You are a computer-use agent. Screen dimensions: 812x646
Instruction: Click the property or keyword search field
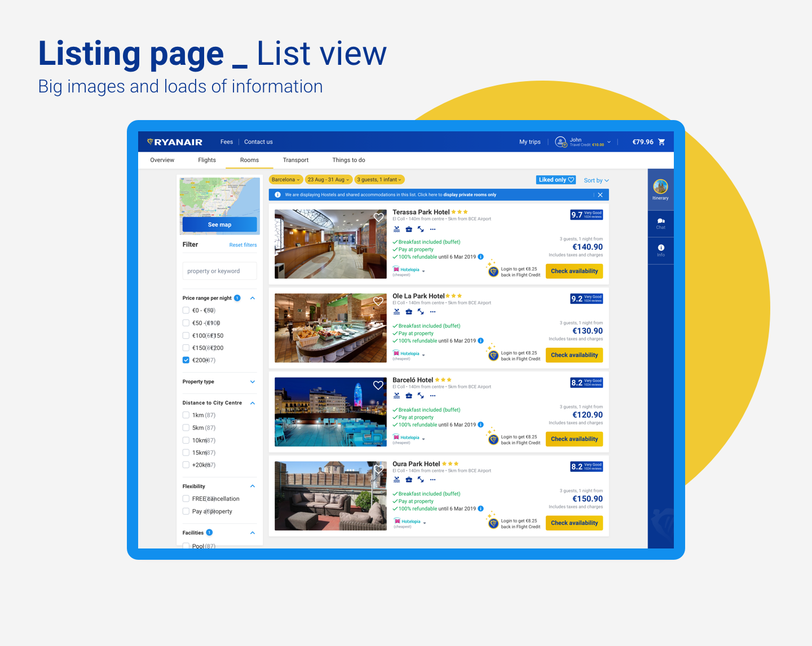219,271
